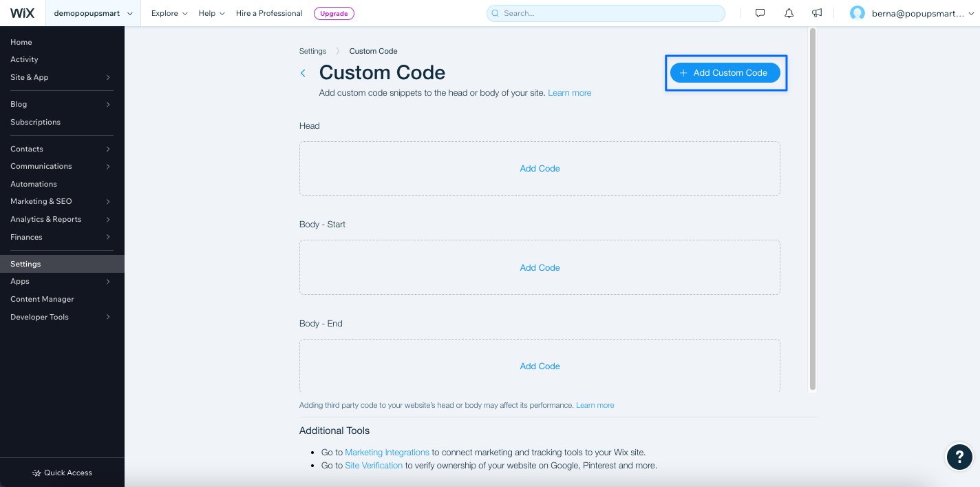980x487 pixels.
Task: Expand Blog submenu arrow
Action: 108,105
